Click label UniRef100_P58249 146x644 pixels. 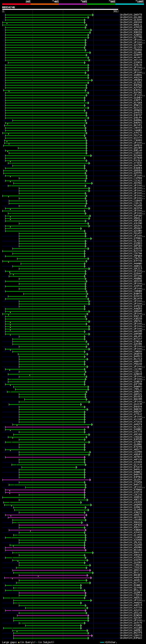131,364
